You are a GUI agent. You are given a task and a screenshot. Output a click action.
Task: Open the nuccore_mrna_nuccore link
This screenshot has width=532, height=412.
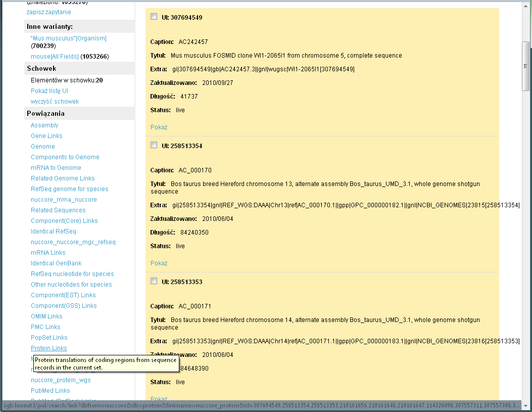point(64,200)
